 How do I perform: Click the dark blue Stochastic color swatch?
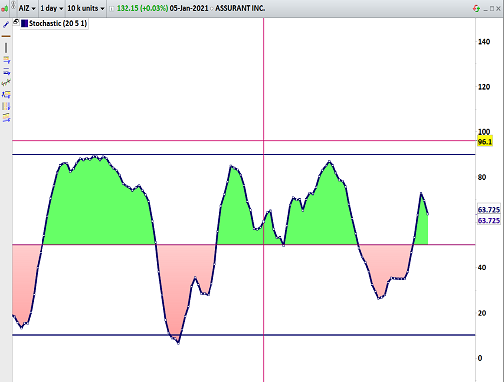click(x=24, y=23)
